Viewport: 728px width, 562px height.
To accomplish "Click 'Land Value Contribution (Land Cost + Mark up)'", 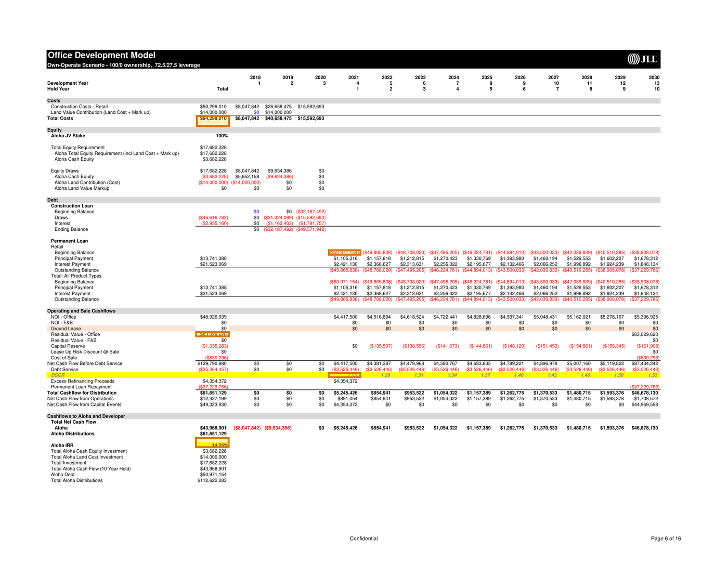I will pos(101,112).
